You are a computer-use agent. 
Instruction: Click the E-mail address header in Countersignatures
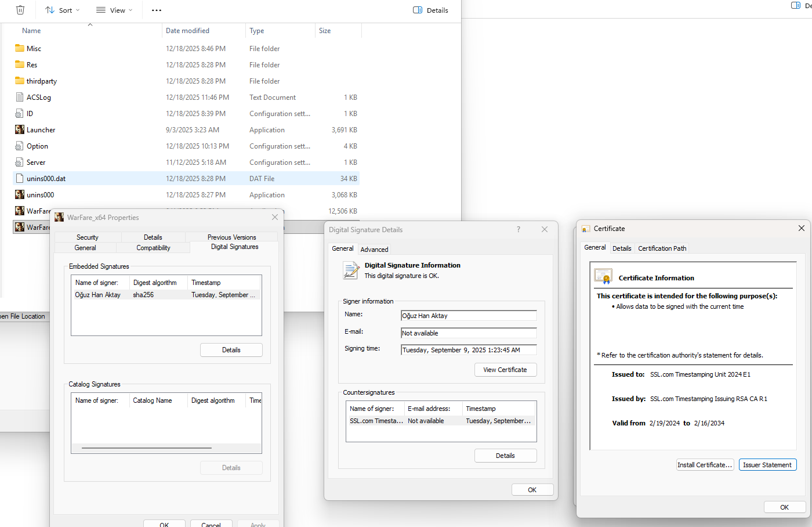coord(433,409)
